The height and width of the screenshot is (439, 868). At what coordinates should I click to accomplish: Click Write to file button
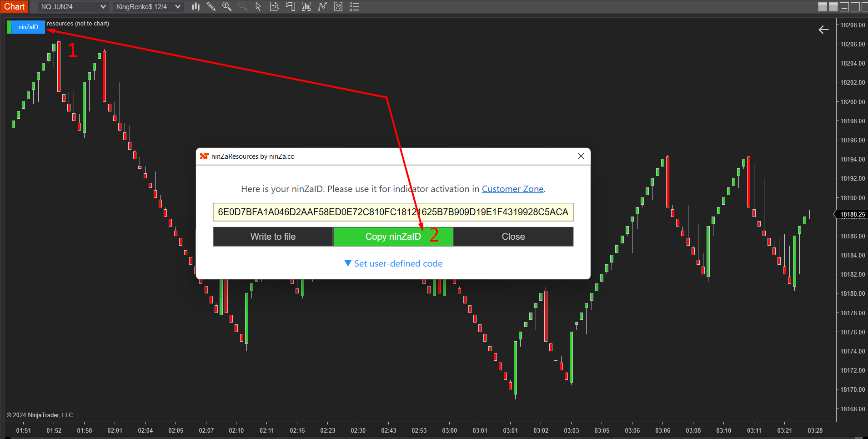coord(273,237)
